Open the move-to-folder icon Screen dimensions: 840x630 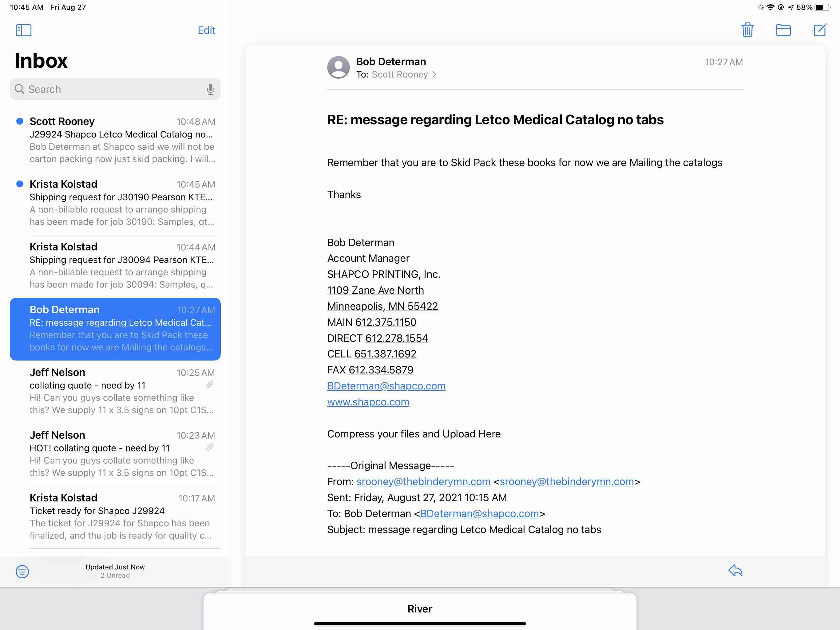point(783,30)
